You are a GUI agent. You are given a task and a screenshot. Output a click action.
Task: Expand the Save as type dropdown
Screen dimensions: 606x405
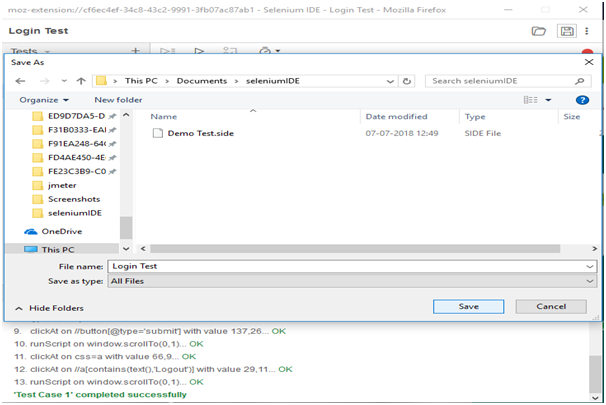(590, 282)
